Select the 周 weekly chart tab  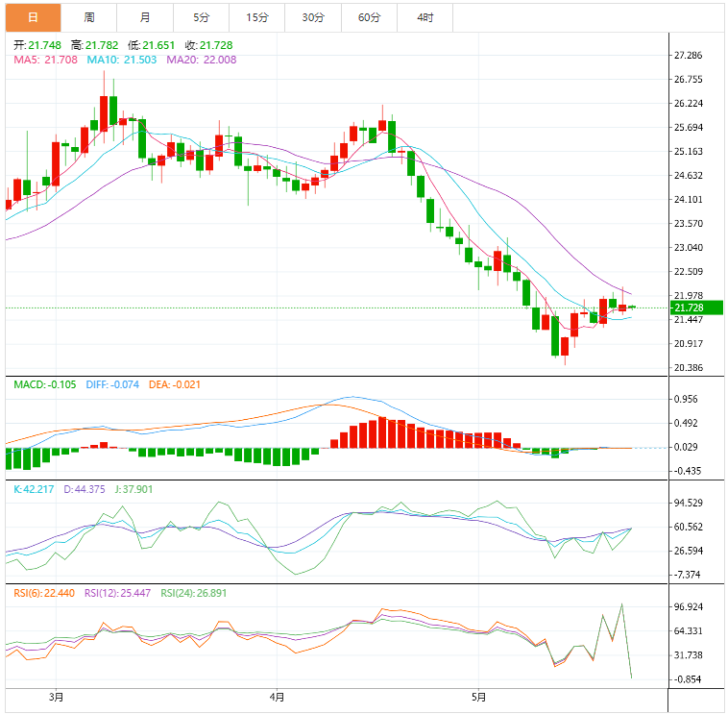[x=88, y=17]
